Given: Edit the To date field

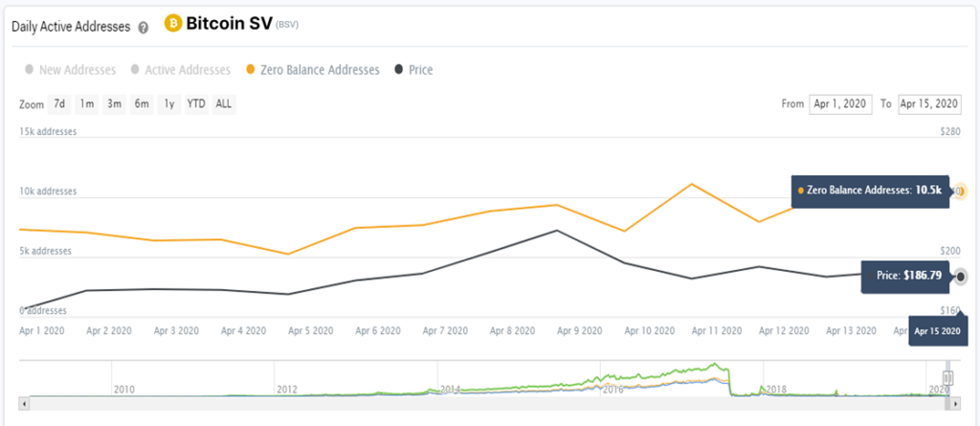Looking at the screenshot, I should pos(929,104).
